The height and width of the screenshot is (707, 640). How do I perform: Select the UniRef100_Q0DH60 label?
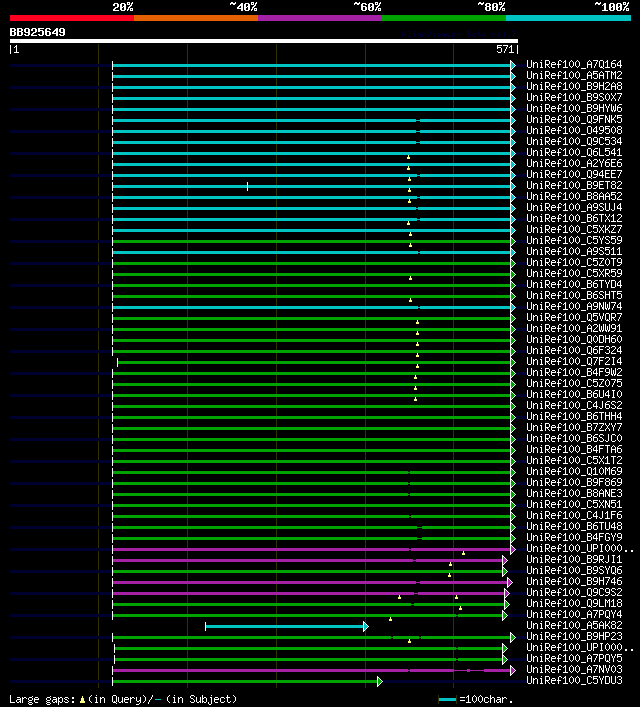click(x=574, y=340)
